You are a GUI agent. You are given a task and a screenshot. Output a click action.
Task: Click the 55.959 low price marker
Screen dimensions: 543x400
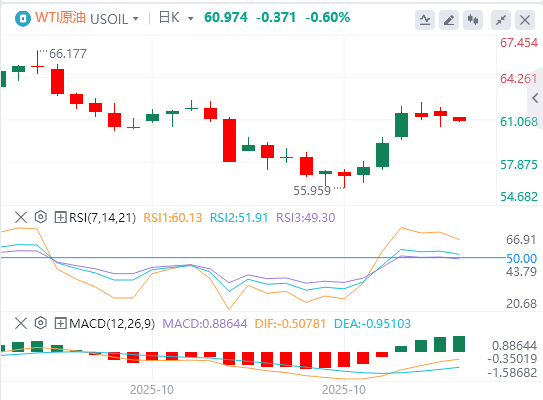pyautogui.click(x=312, y=190)
